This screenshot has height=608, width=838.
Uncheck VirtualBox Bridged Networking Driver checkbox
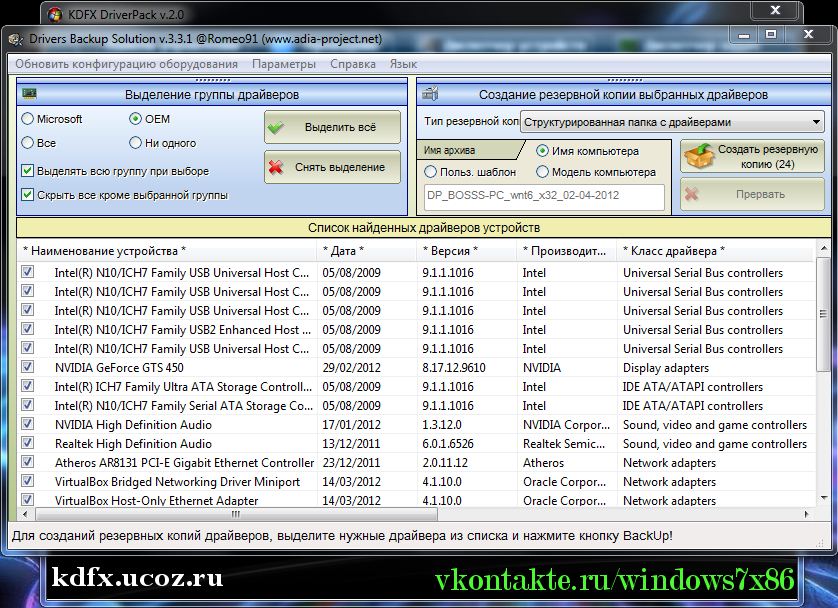click(x=27, y=481)
